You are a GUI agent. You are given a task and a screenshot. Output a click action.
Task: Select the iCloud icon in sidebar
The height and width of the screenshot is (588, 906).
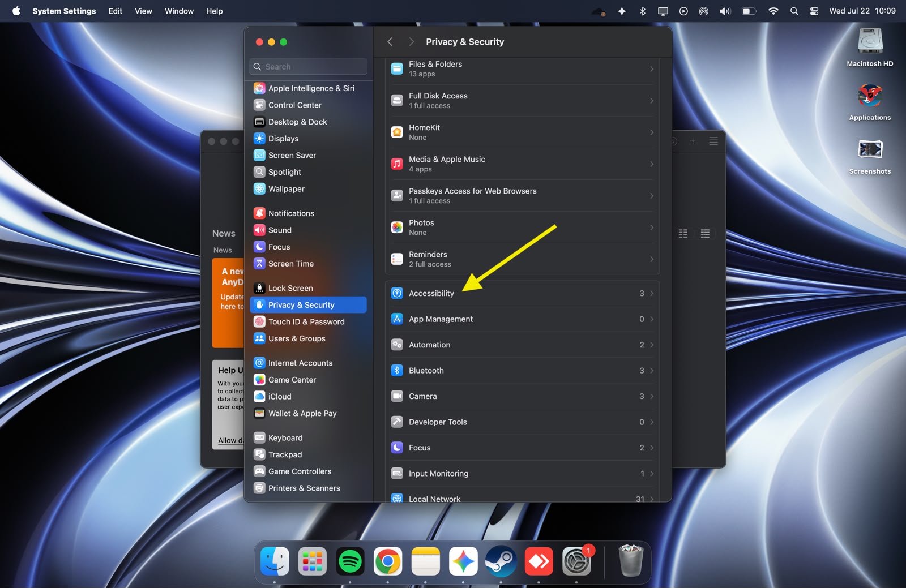(259, 397)
